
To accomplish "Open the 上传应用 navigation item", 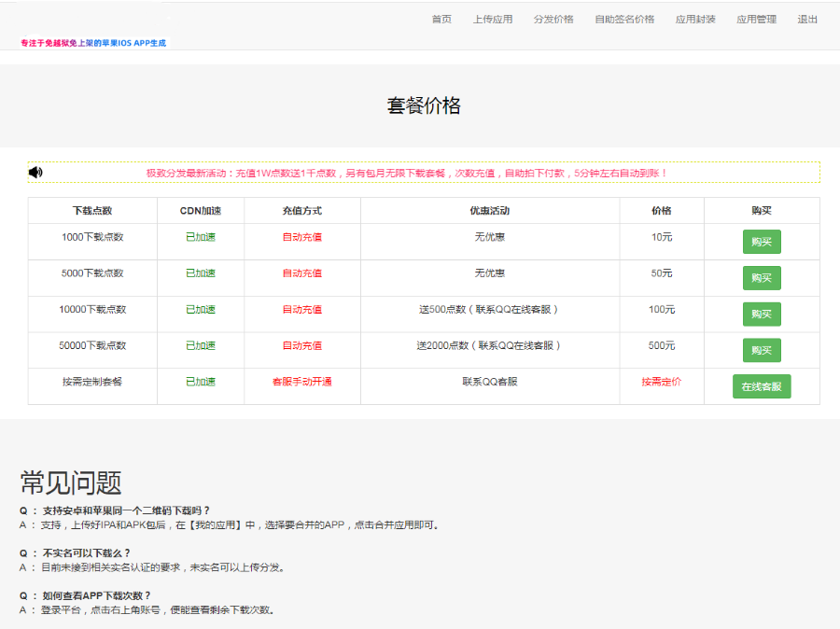I will 493,18.
